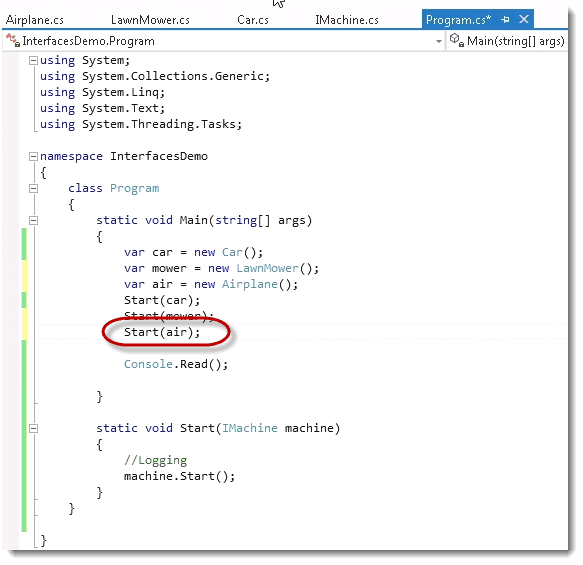
Task: Click the InterfacesDemo.Program class icon
Action: click(x=13, y=41)
